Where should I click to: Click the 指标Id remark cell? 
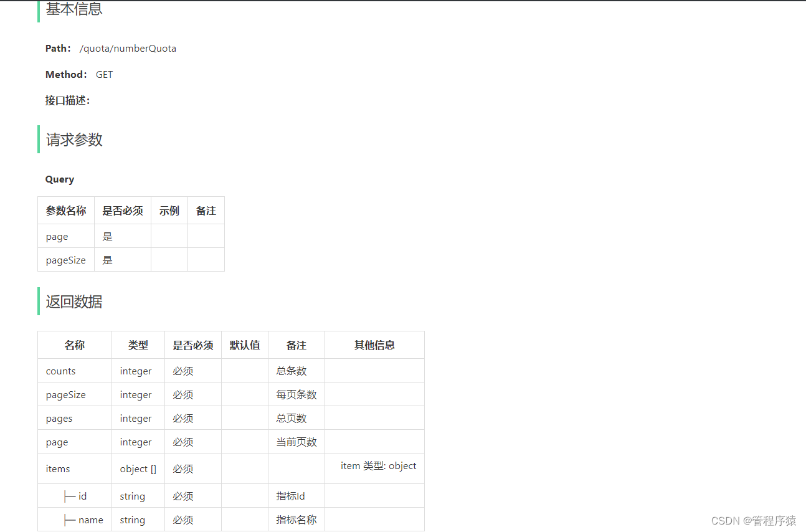(296, 496)
